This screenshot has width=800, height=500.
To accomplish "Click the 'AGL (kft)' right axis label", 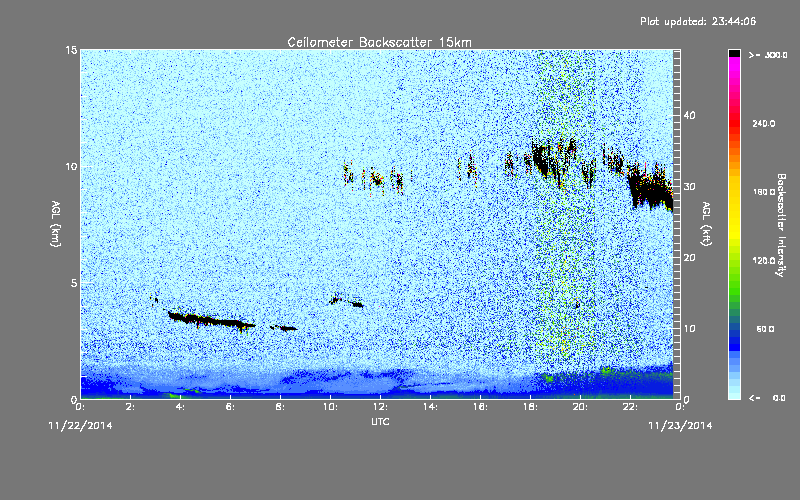I will 706,224.
